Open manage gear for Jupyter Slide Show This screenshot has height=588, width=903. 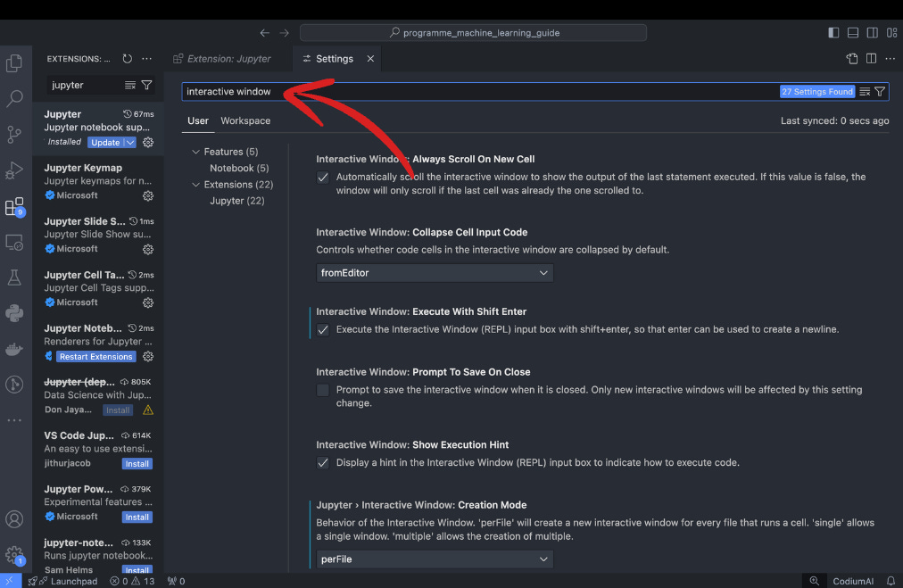point(148,249)
